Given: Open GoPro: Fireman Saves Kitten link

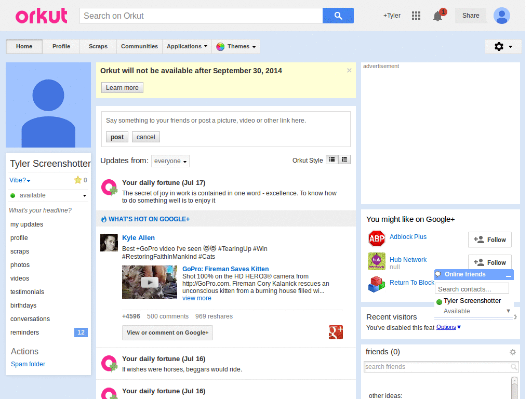Looking at the screenshot, I should tap(225, 269).
